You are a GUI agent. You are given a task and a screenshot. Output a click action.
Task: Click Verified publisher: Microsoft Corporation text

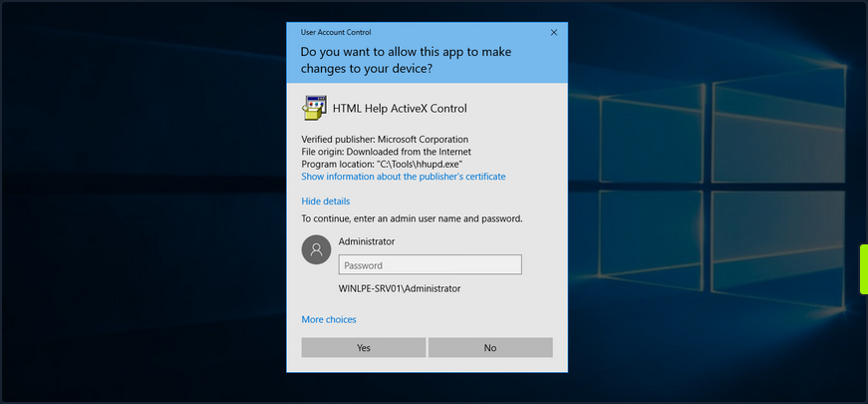tap(385, 139)
